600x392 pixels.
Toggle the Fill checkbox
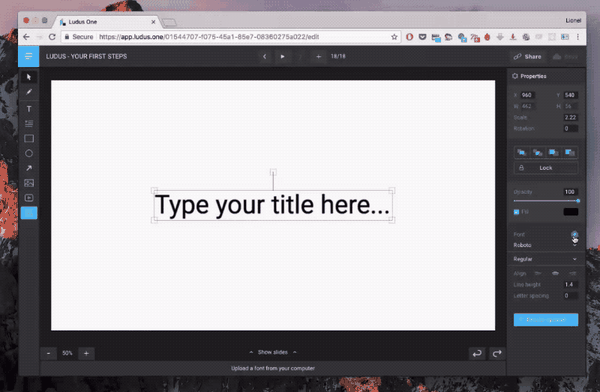tap(516, 212)
